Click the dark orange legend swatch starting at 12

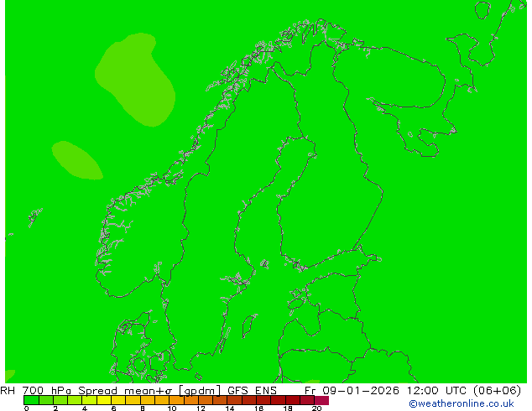pyautogui.click(x=206, y=400)
